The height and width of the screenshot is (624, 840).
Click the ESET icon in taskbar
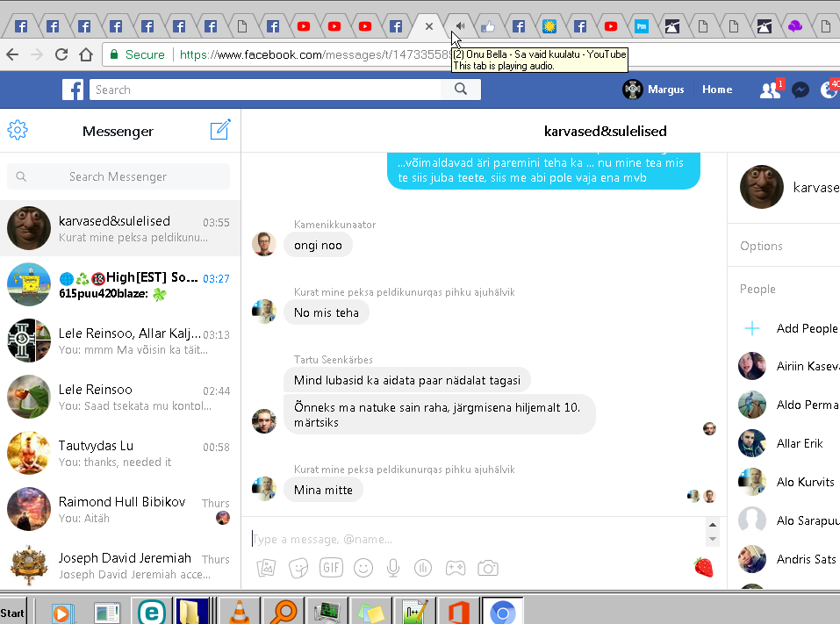[151, 612]
